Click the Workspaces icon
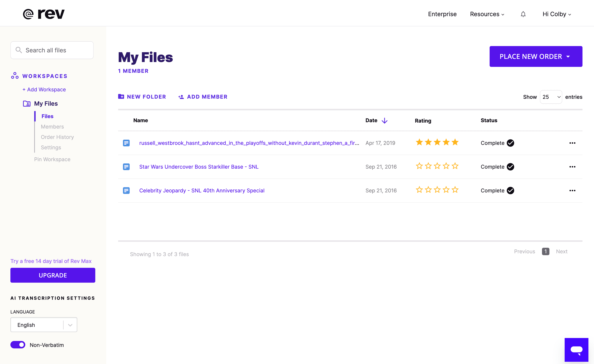The width and height of the screenshot is (594, 364). point(15,76)
